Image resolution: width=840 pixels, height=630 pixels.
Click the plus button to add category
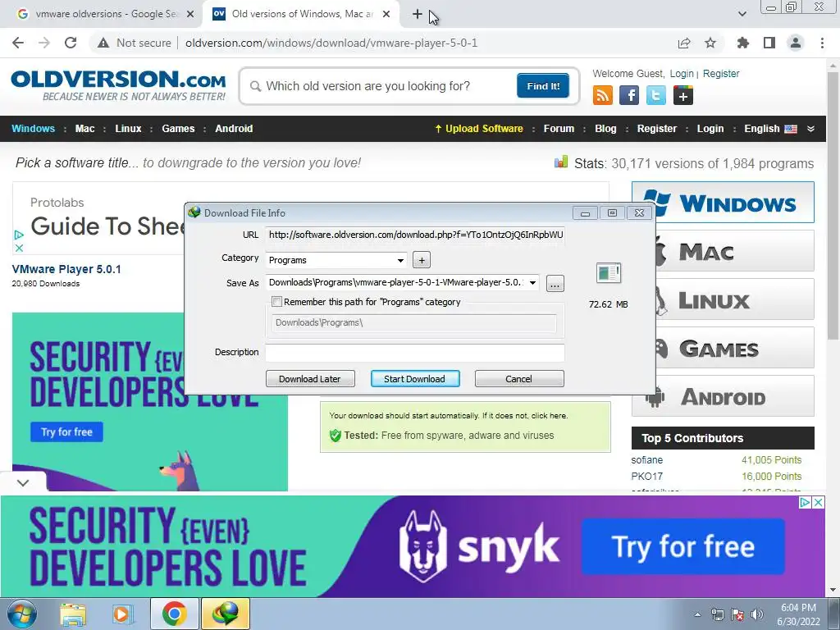pos(422,260)
